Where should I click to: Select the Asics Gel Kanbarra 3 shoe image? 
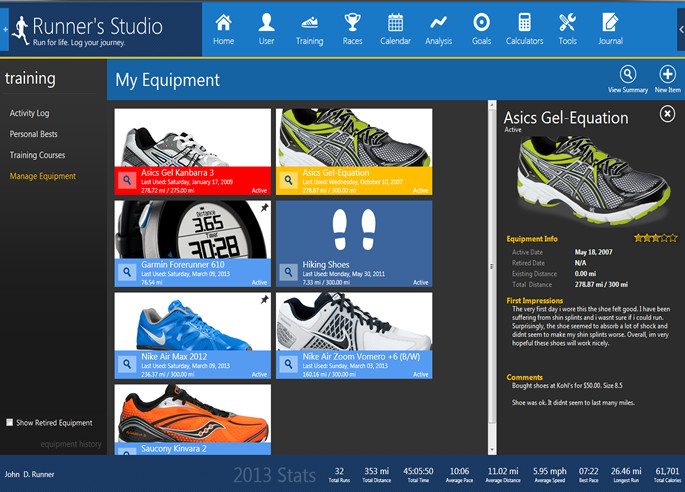click(x=193, y=138)
